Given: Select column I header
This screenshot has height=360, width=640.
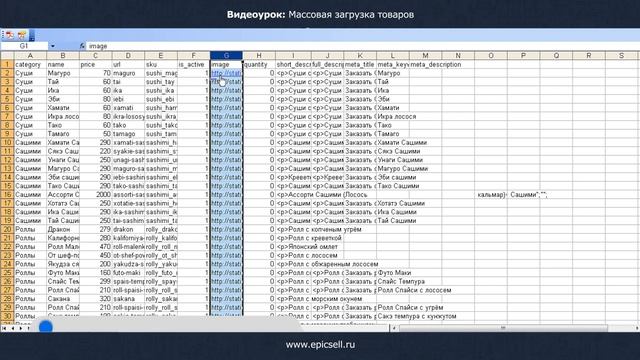Looking at the screenshot, I should 293,56.
